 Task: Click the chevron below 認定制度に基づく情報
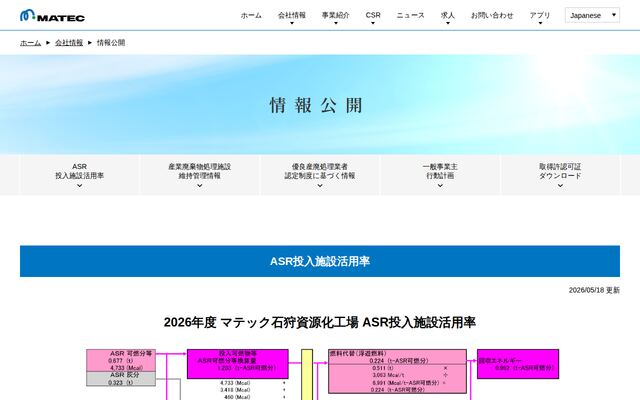pyautogui.click(x=320, y=186)
